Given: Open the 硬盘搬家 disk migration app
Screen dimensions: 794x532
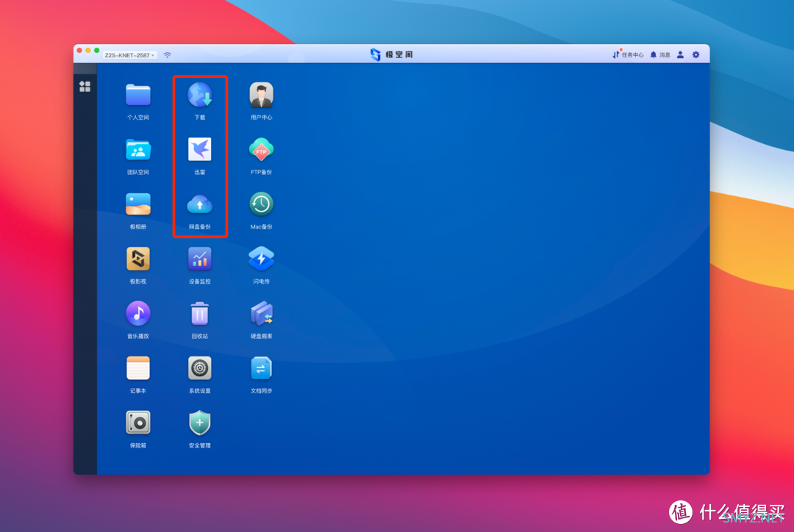Looking at the screenshot, I should click(261, 314).
